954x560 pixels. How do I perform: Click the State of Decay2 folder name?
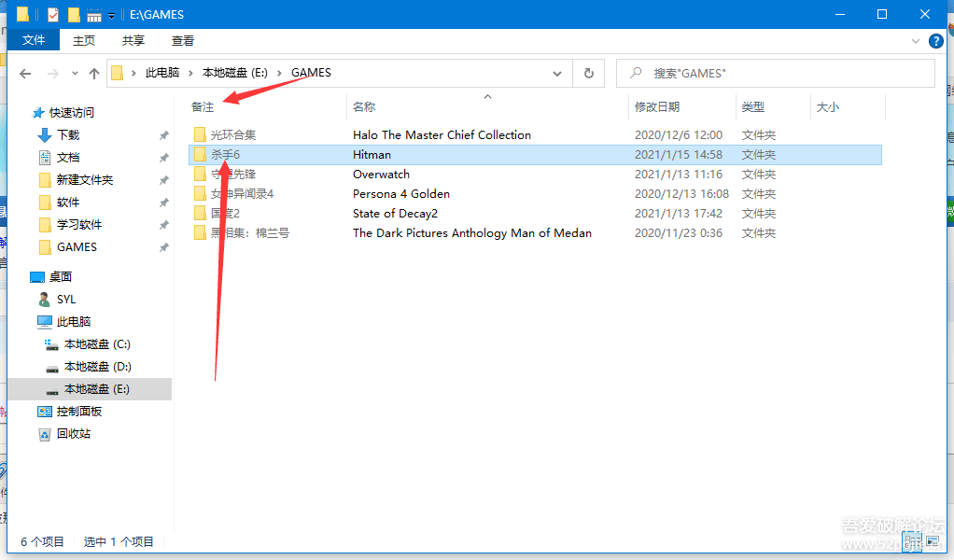click(x=395, y=213)
